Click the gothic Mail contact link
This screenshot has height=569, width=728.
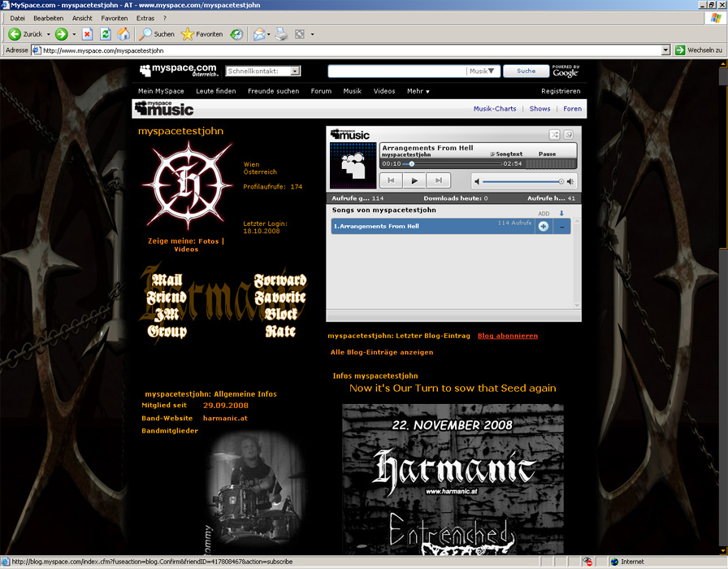pos(167,280)
